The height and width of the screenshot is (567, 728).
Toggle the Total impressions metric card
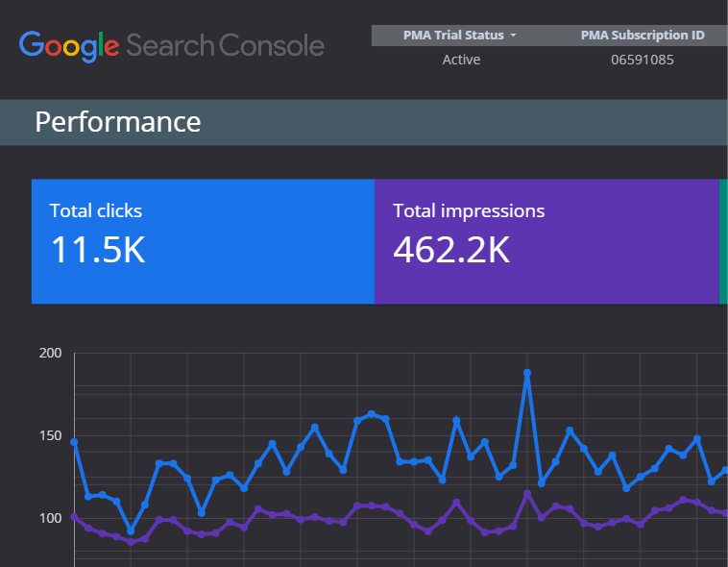tap(546, 241)
